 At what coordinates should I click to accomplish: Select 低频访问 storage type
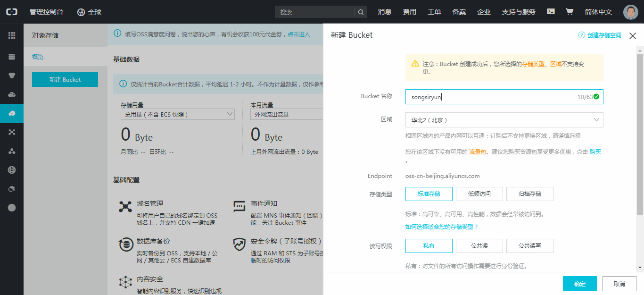pyautogui.click(x=479, y=194)
